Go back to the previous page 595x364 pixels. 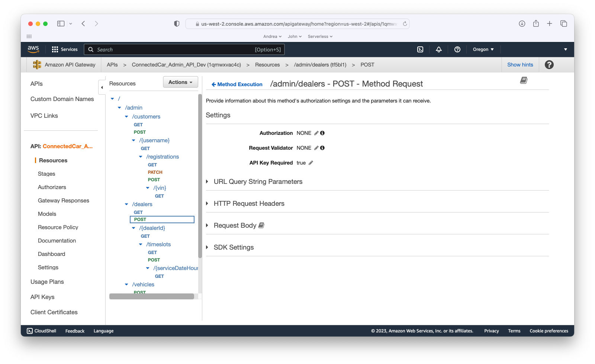click(83, 24)
